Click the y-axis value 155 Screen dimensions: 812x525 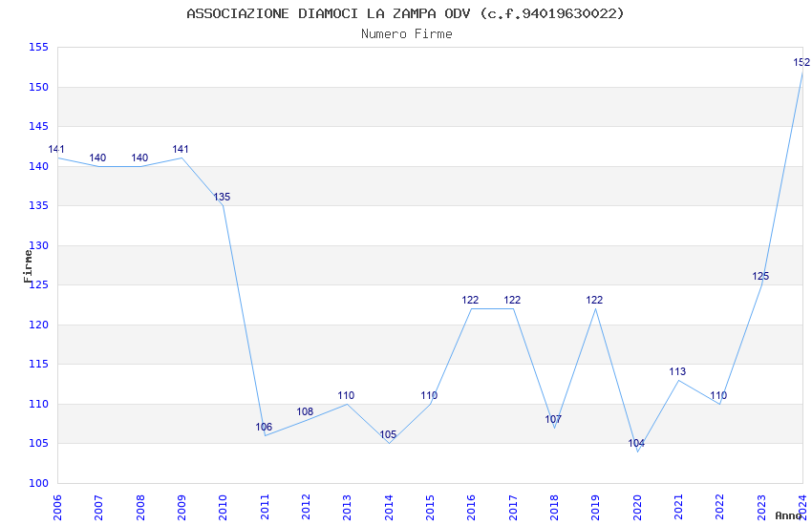tap(38, 48)
